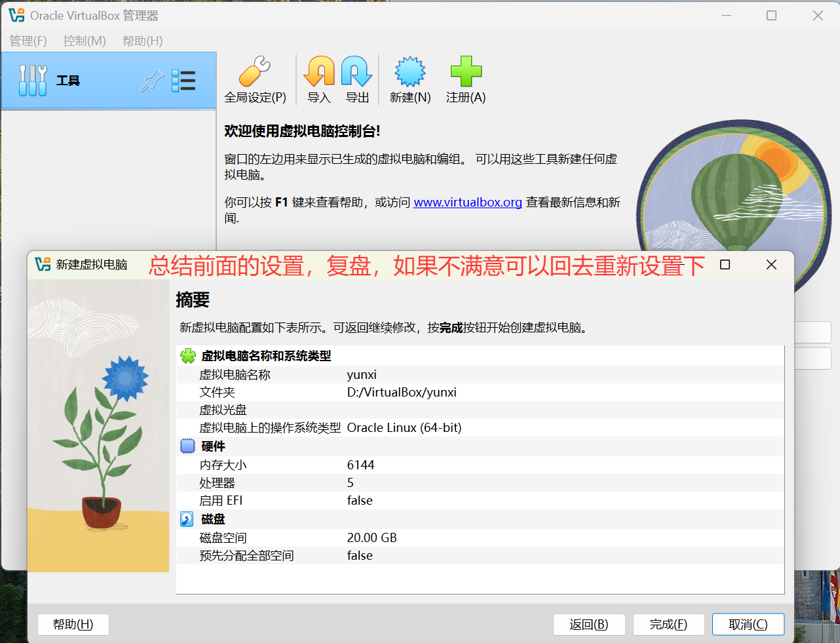
Task: Click the 摘要 heading in wizard
Action: pos(193,300)
